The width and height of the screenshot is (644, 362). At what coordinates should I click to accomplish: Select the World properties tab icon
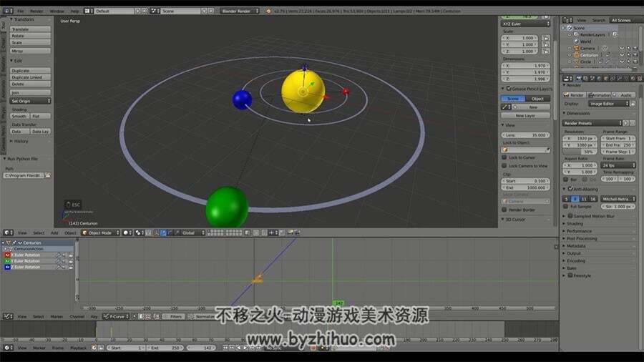click(599, 79)
